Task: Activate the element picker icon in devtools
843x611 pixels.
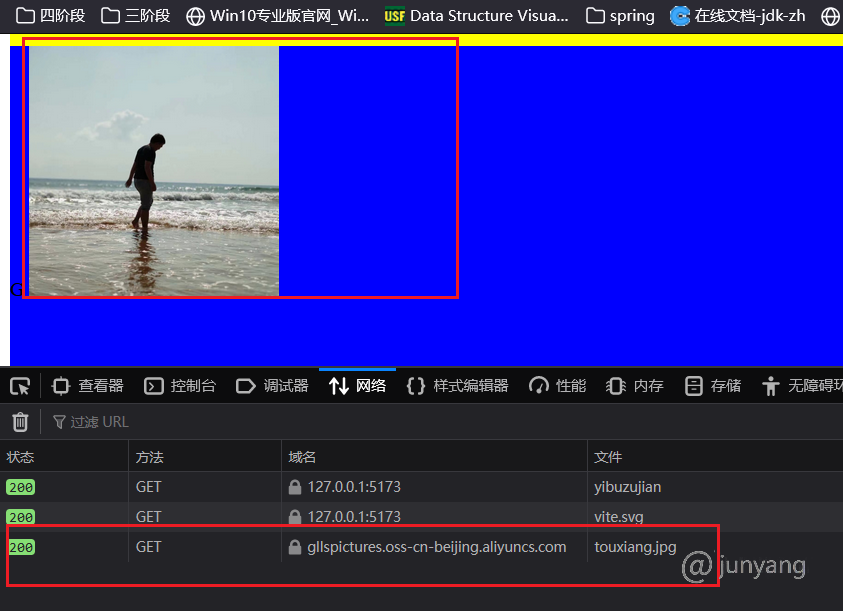Action: pyautogui.click(x=20, y=386)
